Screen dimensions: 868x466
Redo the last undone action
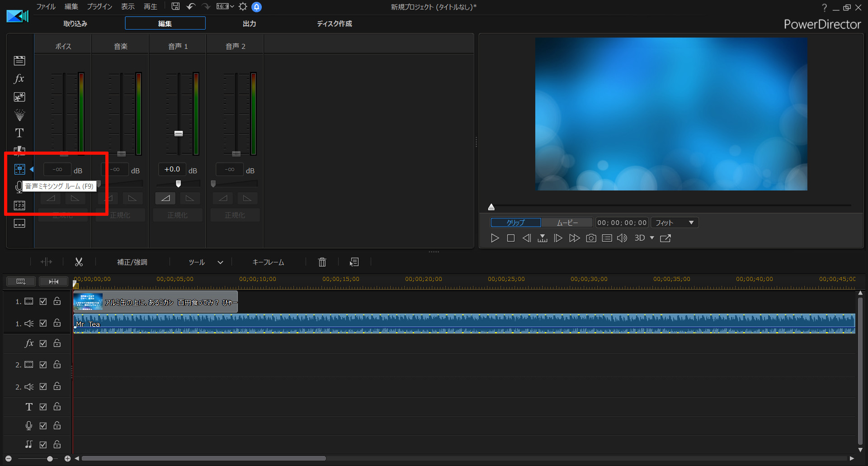(206, 6)
